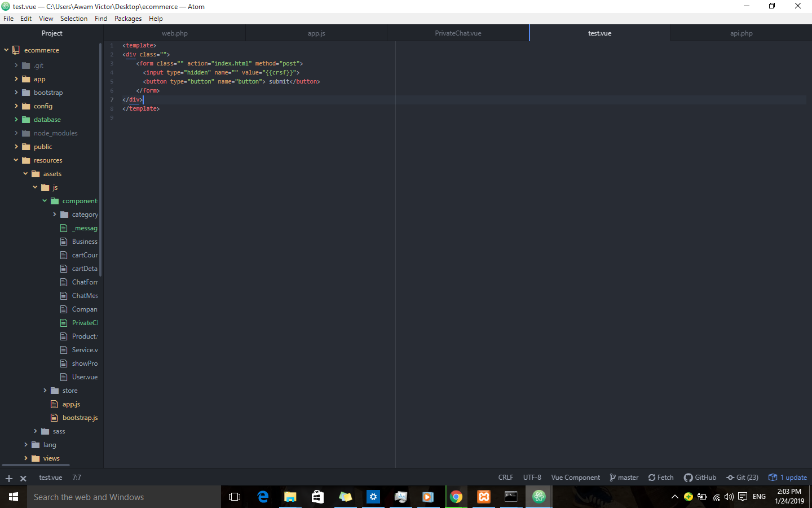Click the category folder icon

[x=64, y=214]
